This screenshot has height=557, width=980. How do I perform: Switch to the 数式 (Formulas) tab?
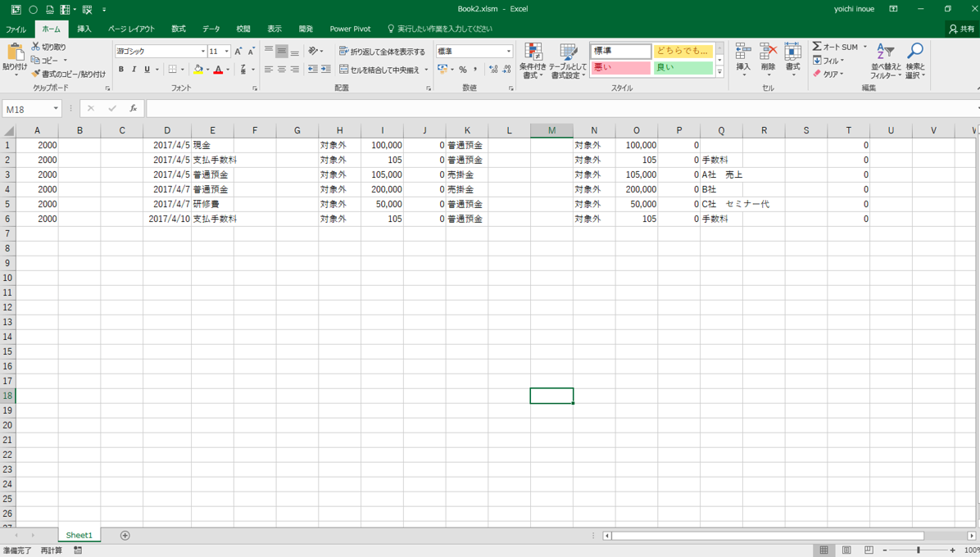179,29
